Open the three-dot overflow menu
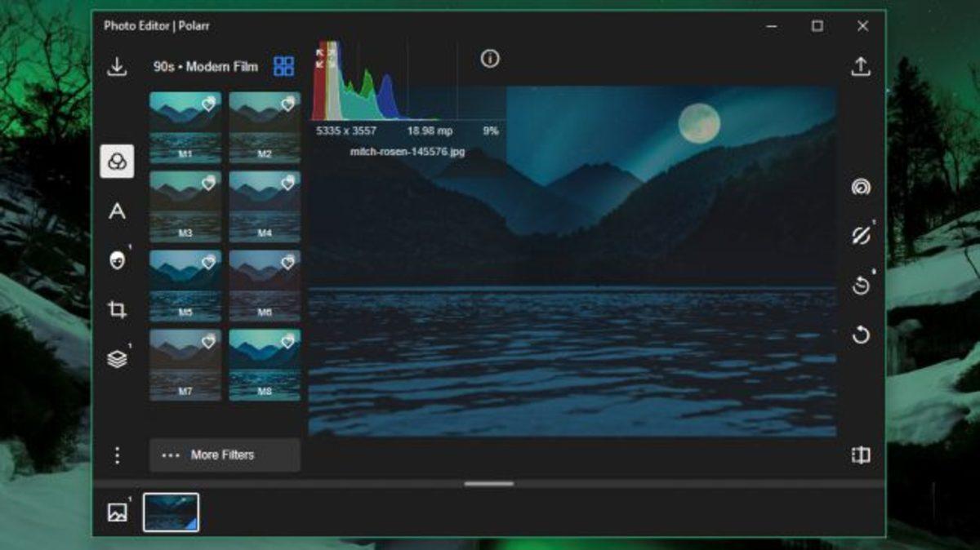Image resolution: width=980 pixels, height=550 pixels. [117, 455]
